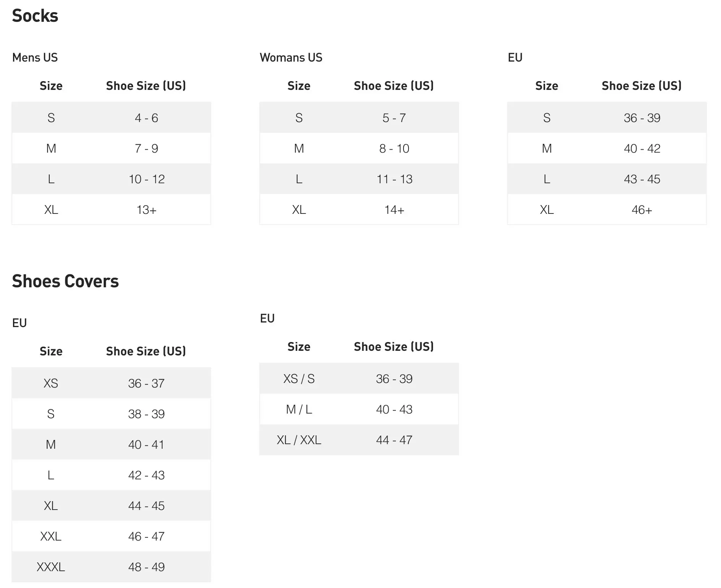Select the Mens US table title
Image resolution: width=721 pixels, height=588 pixels.
click(35, 57)
